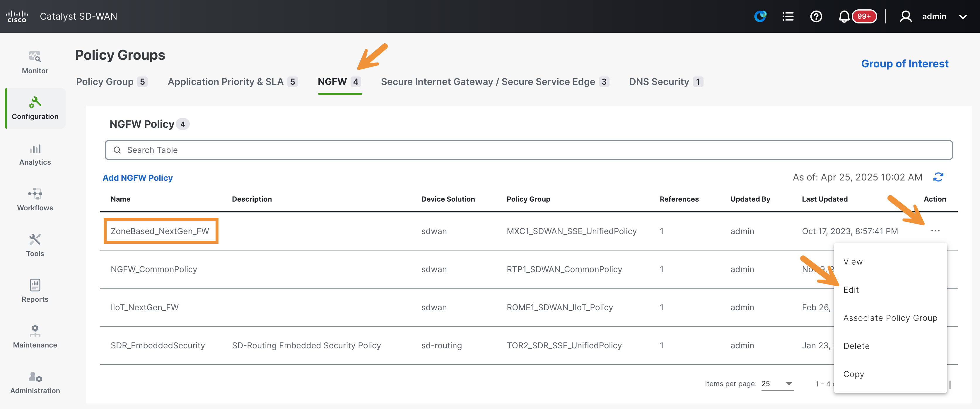This screenshot has height=409, width=980.
Task: Sort by Device Solution column header
Action: (448, 199)
